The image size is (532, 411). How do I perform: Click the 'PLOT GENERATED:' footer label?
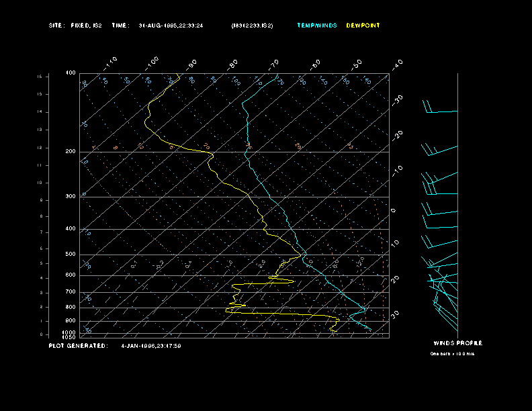click(x=79, y=346)
